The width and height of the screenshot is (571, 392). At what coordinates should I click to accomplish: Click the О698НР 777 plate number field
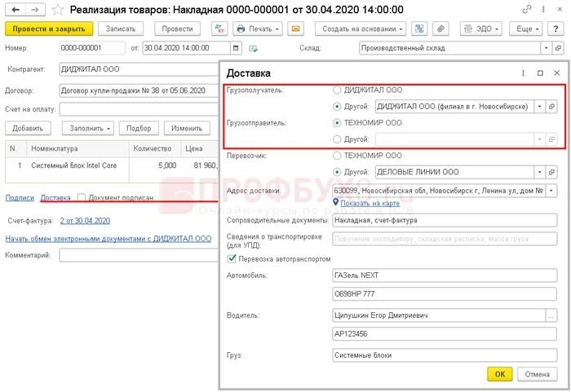click(x=445, y=293)
